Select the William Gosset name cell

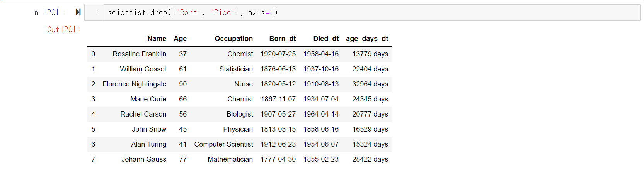point(143,69)
